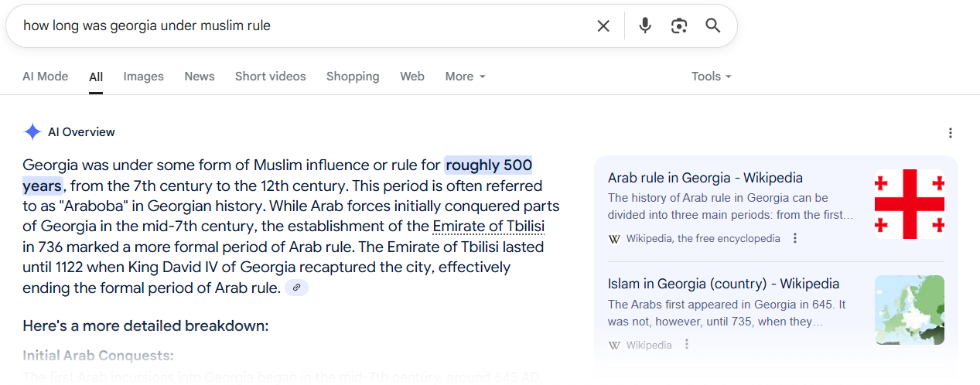Open the AI Overview three-dot options menu

[951, 133]
